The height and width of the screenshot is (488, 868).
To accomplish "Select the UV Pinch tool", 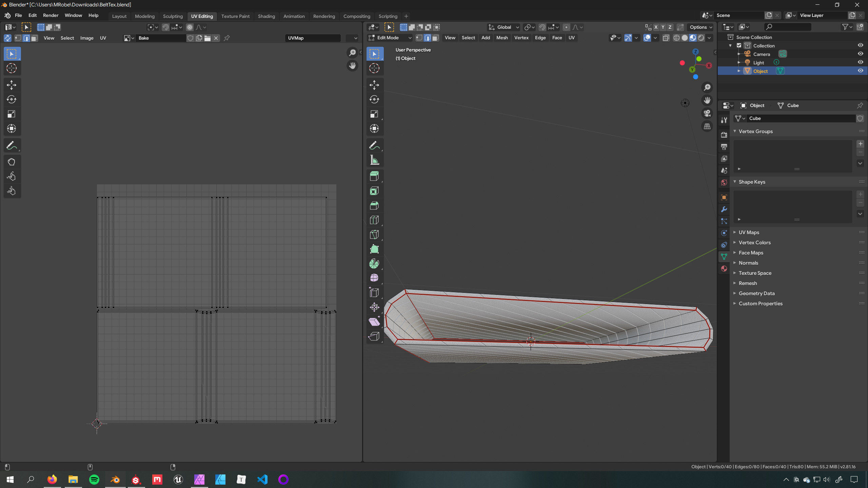I will click(12, 191).
